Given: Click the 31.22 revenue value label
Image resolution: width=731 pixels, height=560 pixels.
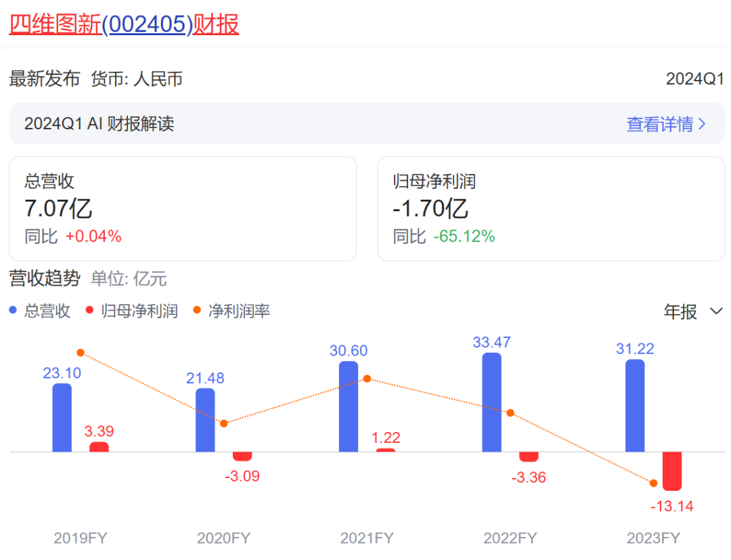Looking at the screenshot, I should pyautogui.click(x=635, y=349).
